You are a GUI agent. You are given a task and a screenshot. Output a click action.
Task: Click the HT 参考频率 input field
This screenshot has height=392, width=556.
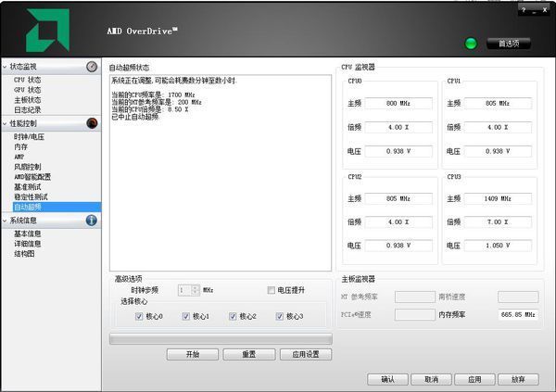[x=415, y=297]
